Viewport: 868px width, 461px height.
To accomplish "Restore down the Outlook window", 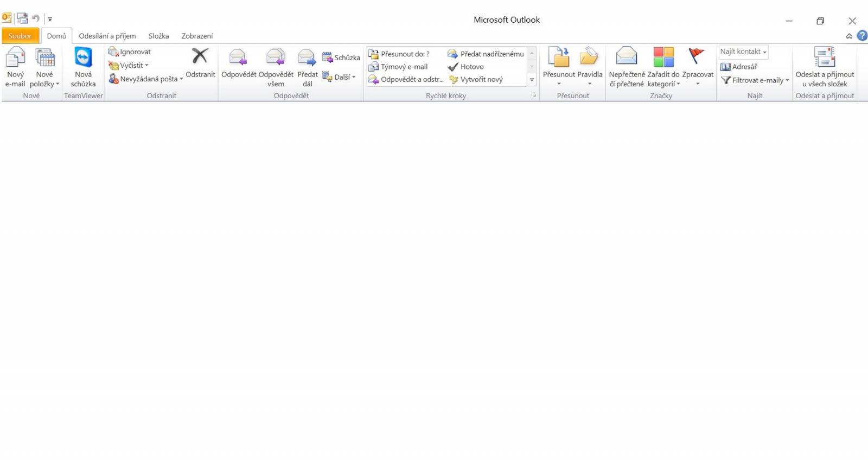I will 820,21.
